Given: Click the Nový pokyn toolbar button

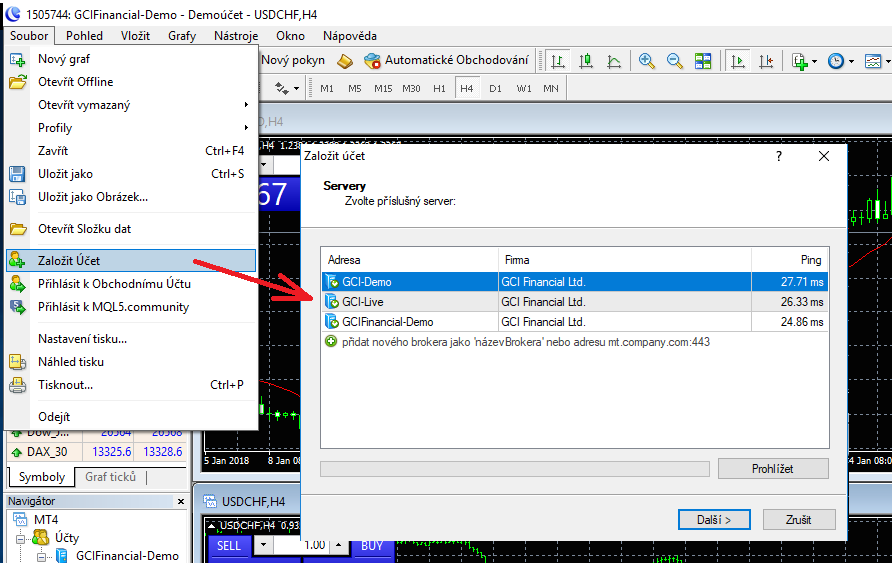Looking at the screenshot, I should [x=293, y=60].
